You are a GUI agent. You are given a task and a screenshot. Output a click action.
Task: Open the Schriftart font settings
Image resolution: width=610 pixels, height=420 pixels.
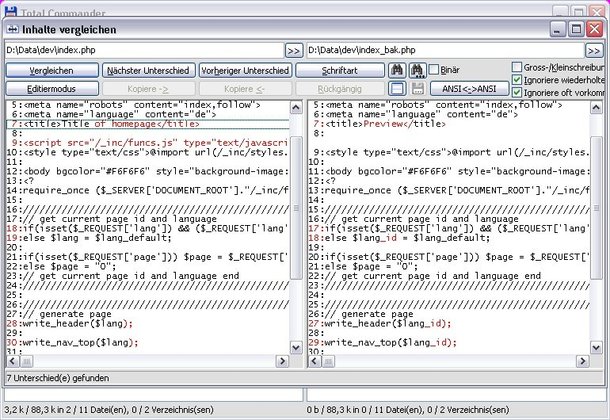pyautogui.click(x=340, y=70)
